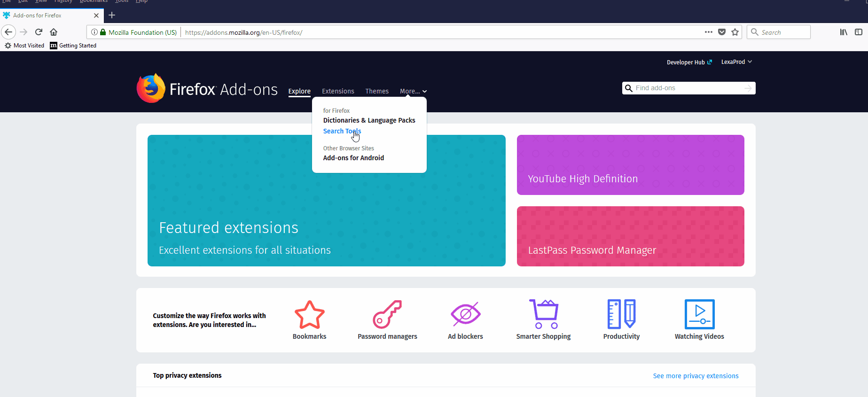Open the Themes section
The height and width of the screenshot is (397, 868).
[x=377, y=91]
